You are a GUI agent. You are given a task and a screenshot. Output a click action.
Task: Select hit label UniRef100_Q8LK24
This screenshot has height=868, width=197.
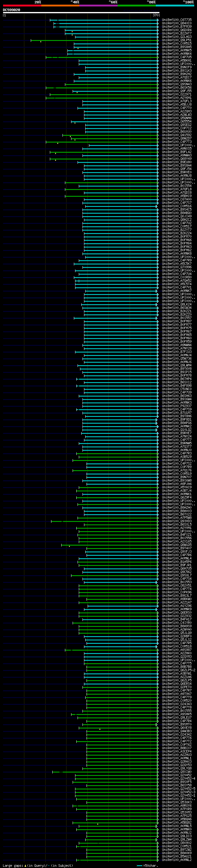(x=176, y=304)
